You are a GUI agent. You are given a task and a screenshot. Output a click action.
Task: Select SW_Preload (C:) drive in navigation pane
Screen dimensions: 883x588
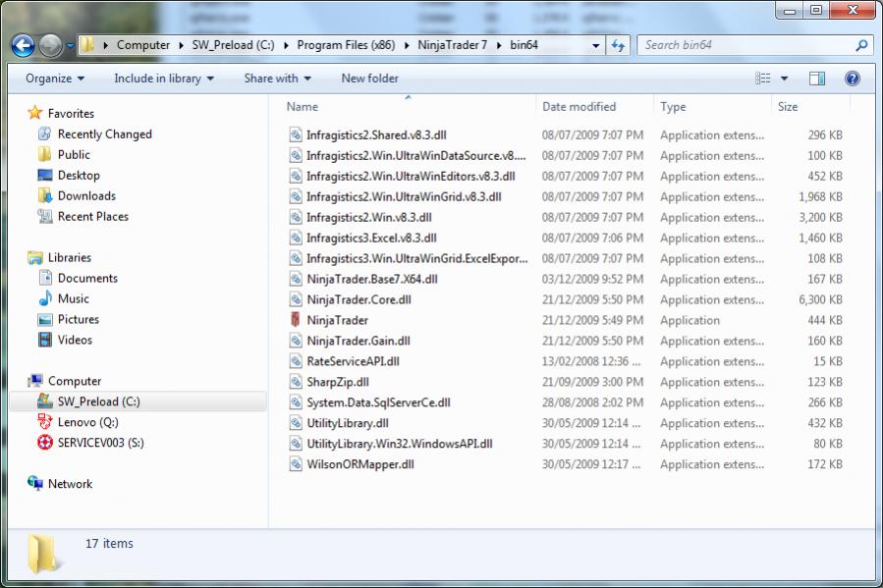[x=138, y=401]
